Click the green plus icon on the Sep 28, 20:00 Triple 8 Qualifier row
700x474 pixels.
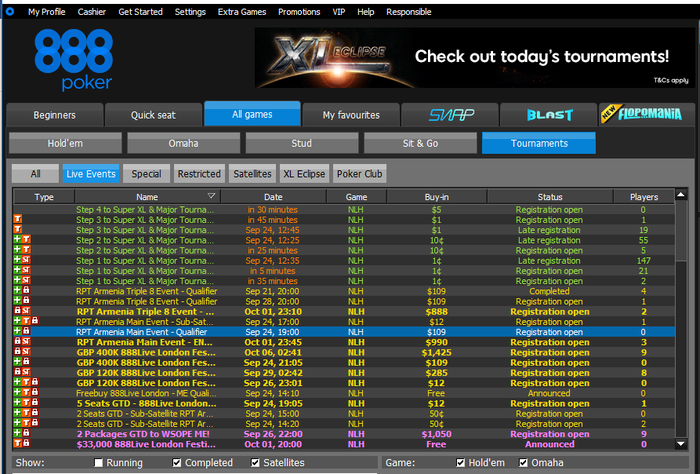point(17,301)
